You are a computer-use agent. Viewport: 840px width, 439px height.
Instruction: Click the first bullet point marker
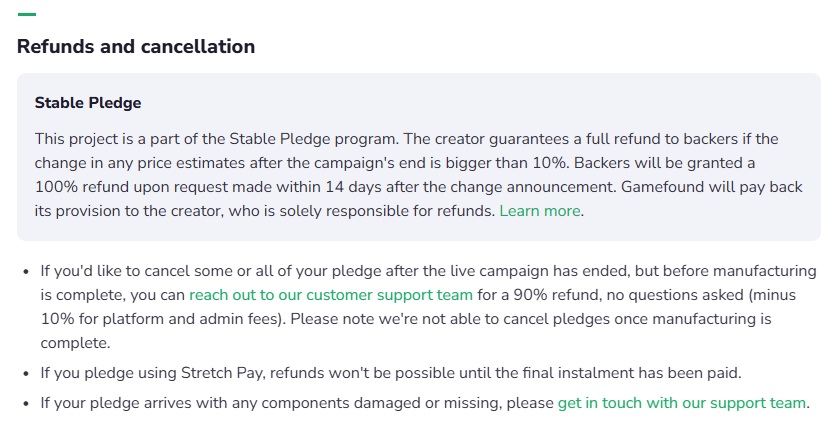[x=26, y=272]
